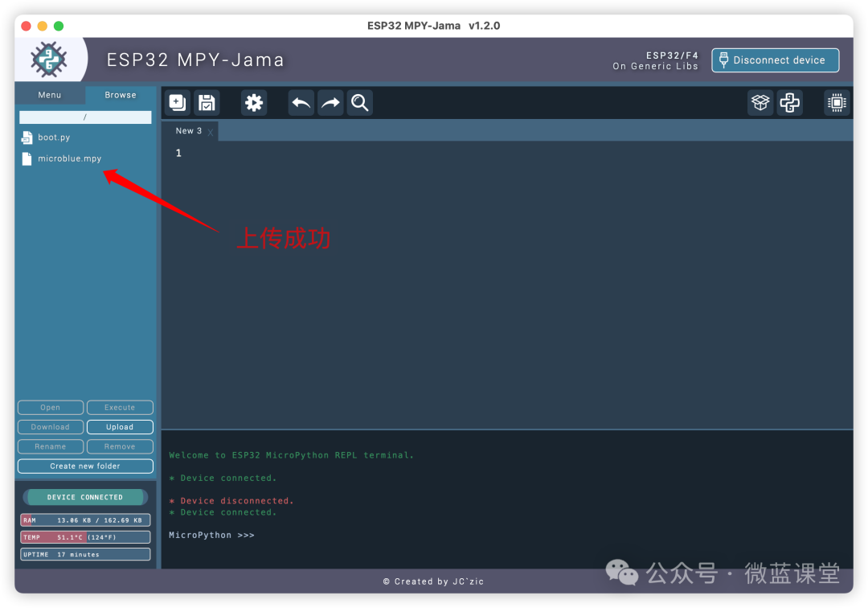Click the yellow minimize window button
Viewport: 868px width, 608px height.
click(x=42, y=26)
